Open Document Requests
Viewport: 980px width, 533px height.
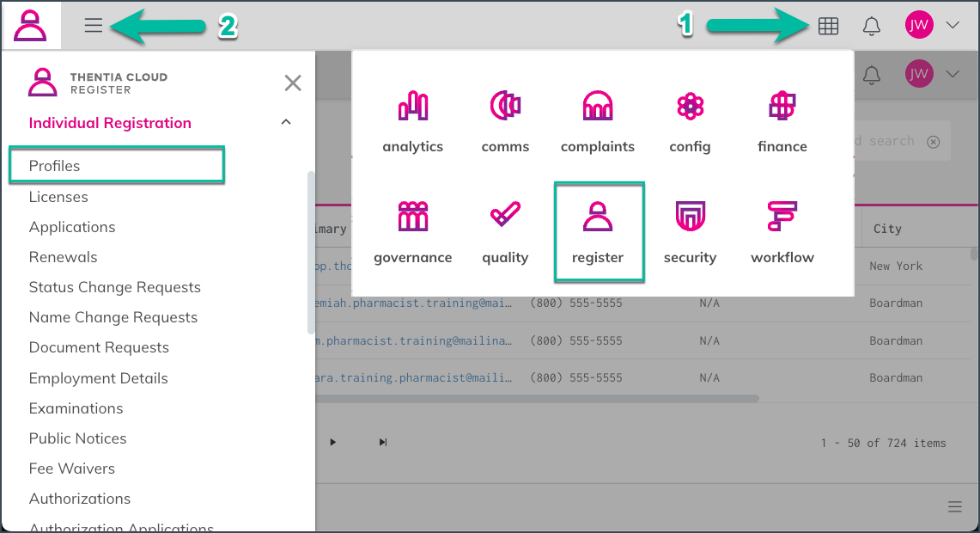(x=99, y=347)
